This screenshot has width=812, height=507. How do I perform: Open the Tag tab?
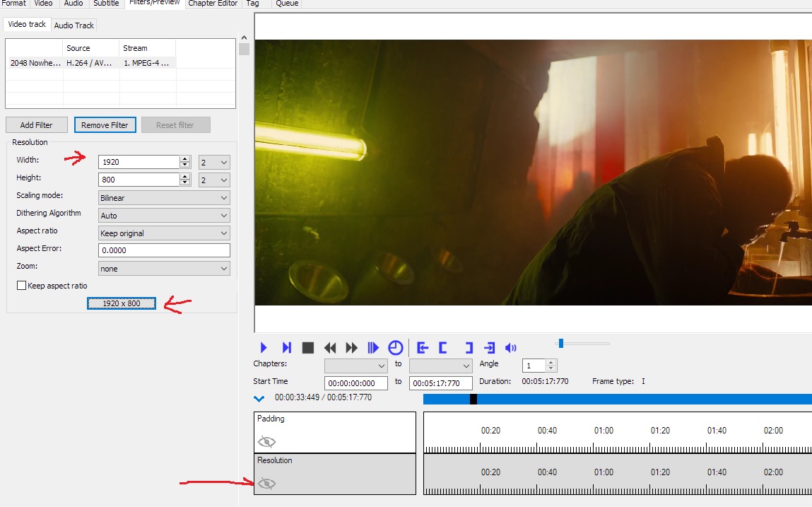pos(253,4)
